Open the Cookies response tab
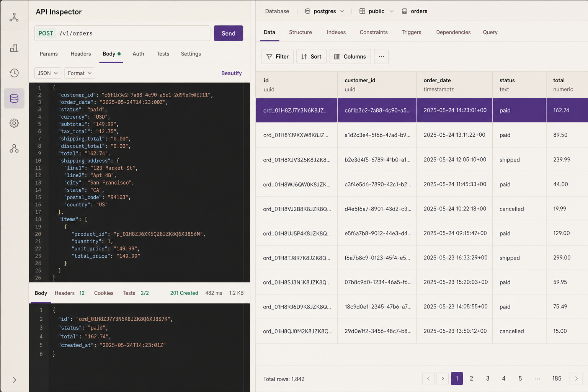This screenshot has height=392, width=588. click(x=104, y=293)
